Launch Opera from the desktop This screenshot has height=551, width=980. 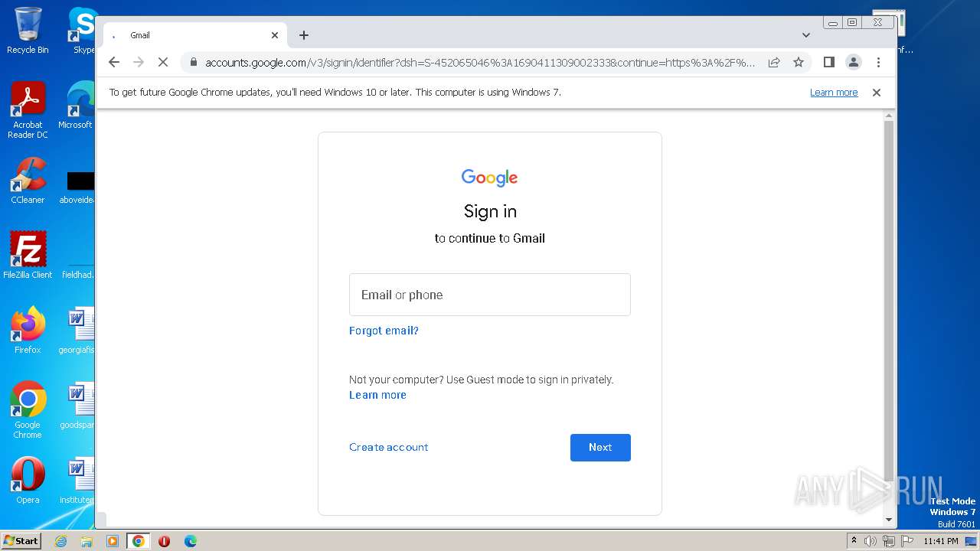coord(28,481)
